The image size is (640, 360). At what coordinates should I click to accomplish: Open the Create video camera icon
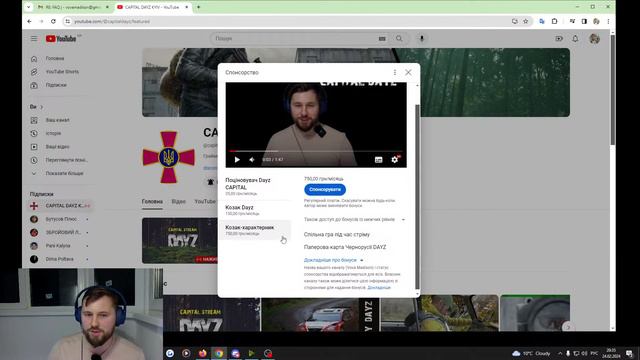559,38
